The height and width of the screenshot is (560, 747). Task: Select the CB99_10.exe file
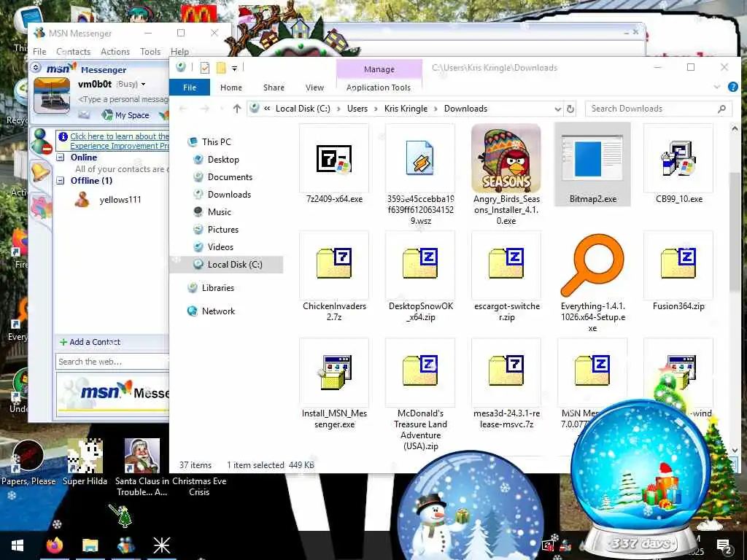click(678, 165)
